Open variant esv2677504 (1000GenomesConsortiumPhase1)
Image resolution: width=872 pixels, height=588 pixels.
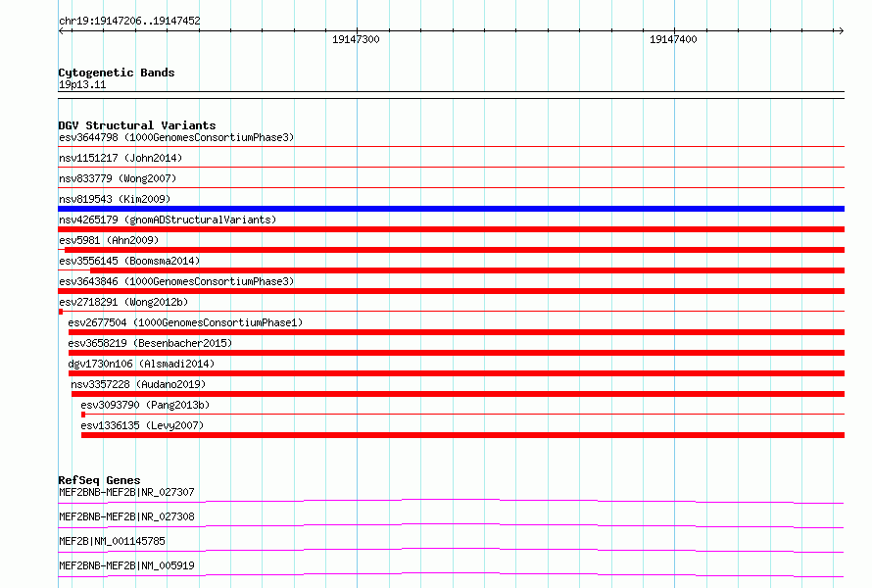[x=185, y=322]
